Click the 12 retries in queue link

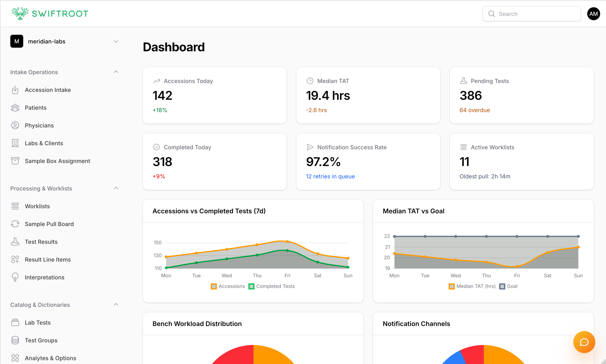[330, 176]
